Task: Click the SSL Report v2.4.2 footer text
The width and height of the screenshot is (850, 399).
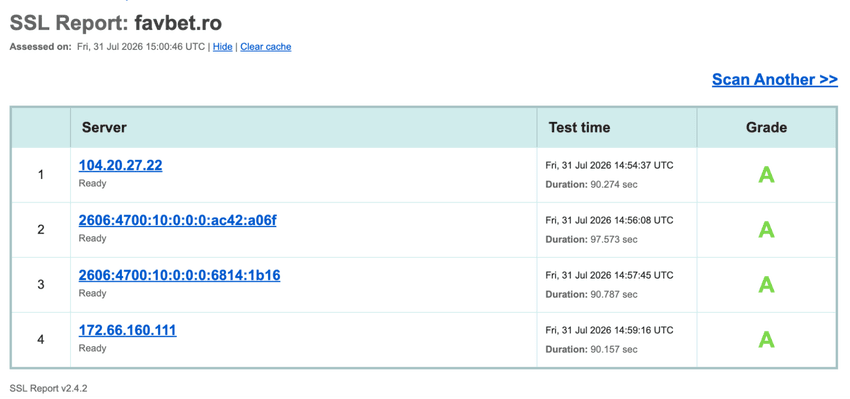Action: [x=48, y=389]
